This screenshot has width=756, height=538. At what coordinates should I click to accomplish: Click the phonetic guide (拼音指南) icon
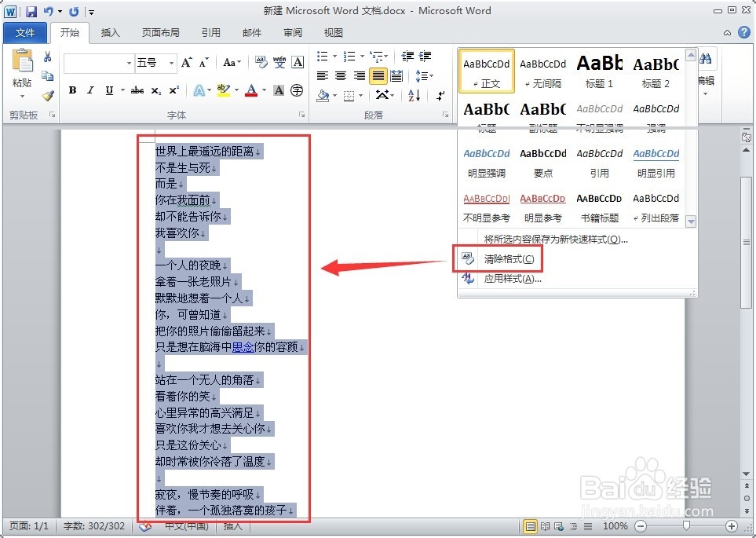tap(280, 63)
